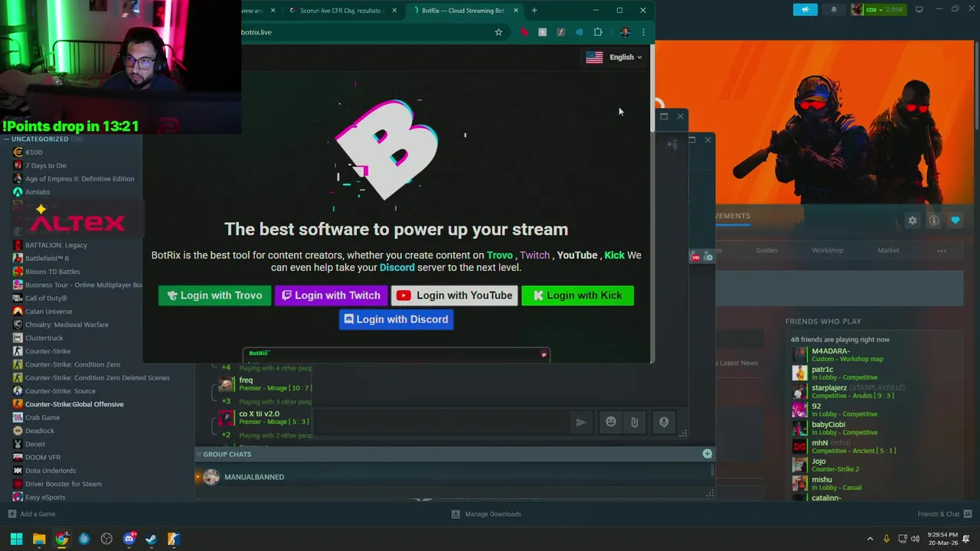Open Manage Downloads in Steam
This screenshot has height=551, width=980.
(x=486, y=514)
